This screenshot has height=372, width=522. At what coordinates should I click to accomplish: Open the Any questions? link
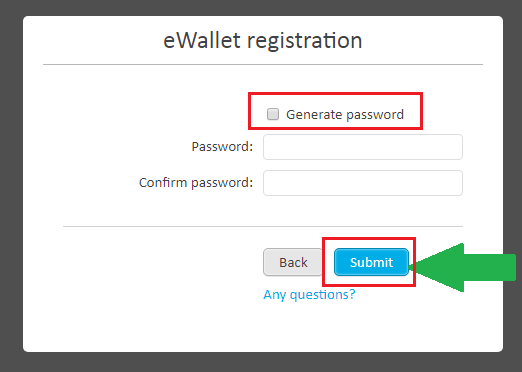pos(309,295)
